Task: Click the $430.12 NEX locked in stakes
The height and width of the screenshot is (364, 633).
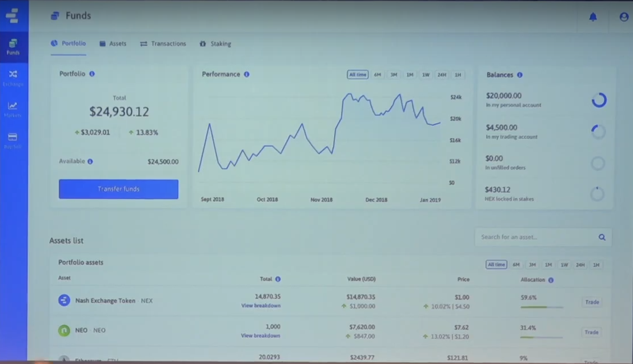Action: coord(498,189)
